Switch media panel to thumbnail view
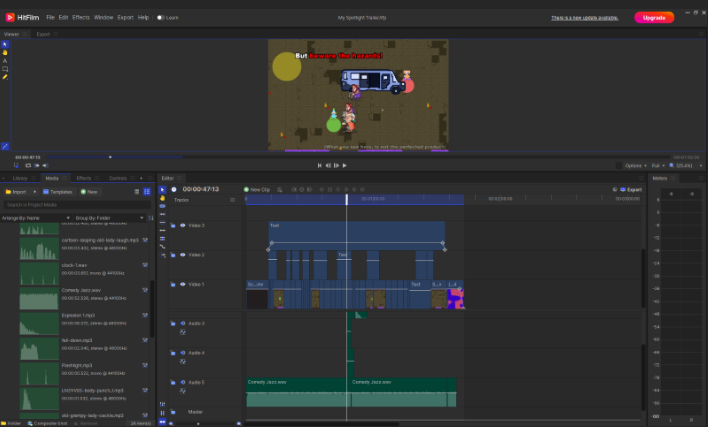The height and width of the screenshot is (427, 708). [x=147, y=192]
